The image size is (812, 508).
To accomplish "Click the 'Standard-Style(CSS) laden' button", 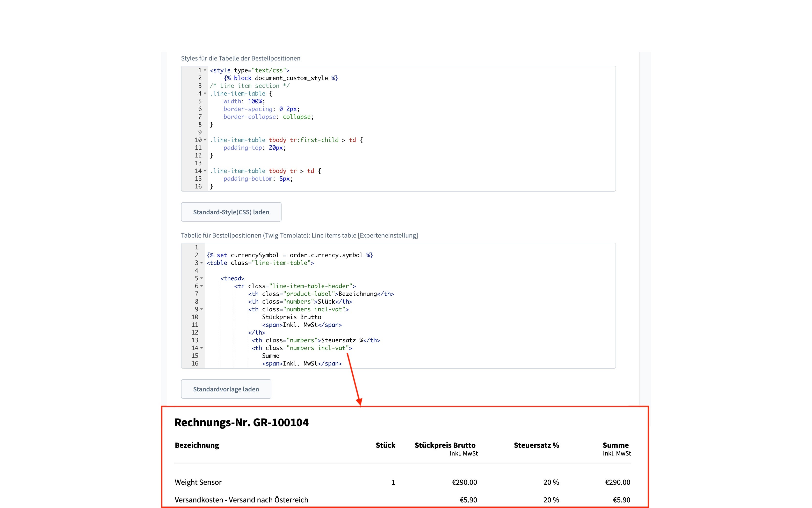I will [231, 212].
